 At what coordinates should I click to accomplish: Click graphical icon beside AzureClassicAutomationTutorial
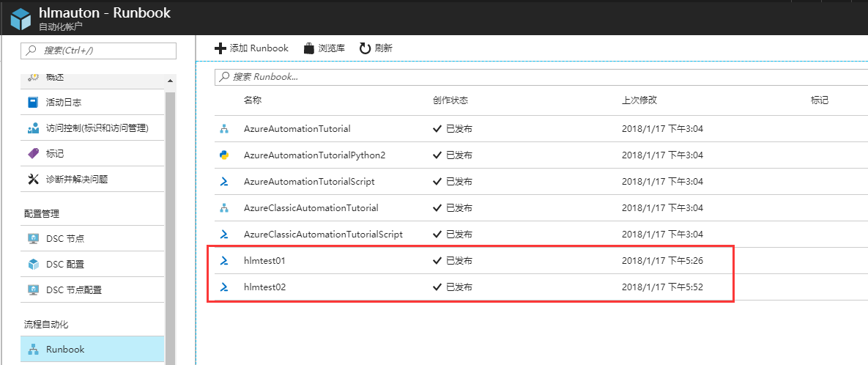point(223,208)
